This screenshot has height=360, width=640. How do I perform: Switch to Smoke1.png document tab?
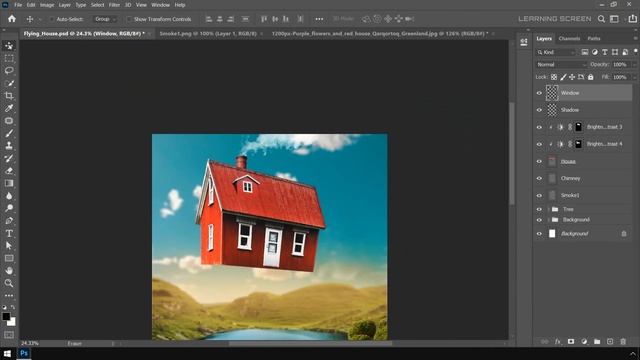coord(208,33)
